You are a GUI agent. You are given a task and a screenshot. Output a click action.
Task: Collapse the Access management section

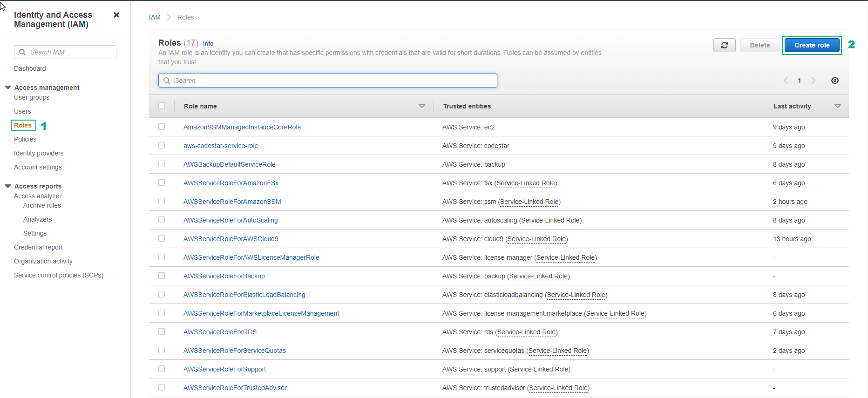8,88
